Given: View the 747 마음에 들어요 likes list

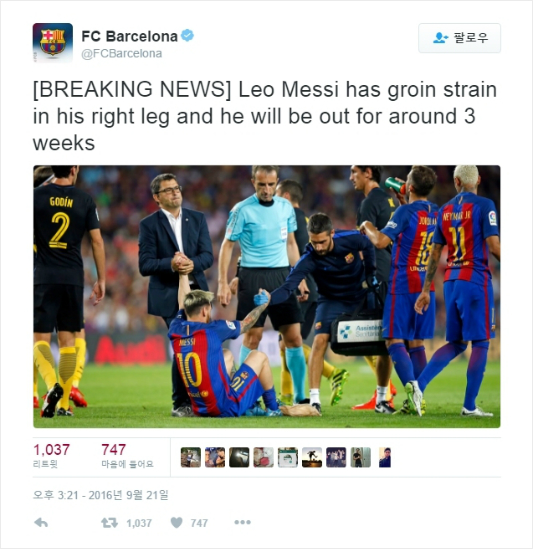Looking at the screenshot, I should [x=127, y=456].
